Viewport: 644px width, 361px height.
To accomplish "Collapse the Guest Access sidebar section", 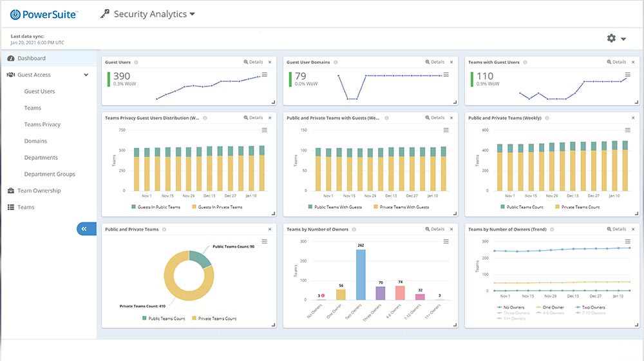I will [x=86, y=75].
